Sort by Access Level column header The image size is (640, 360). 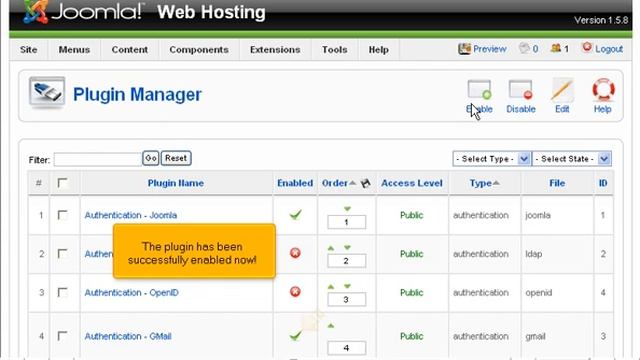(x=412, y=183)
